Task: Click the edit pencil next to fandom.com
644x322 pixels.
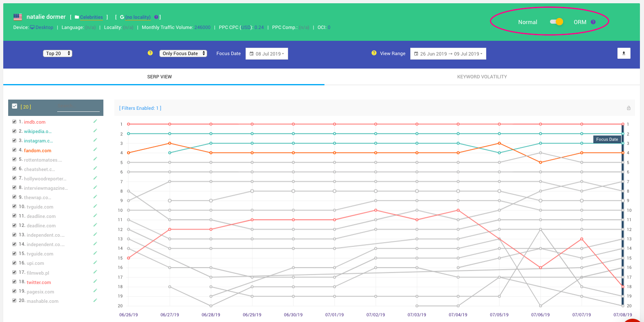Action: pos(95,150)
